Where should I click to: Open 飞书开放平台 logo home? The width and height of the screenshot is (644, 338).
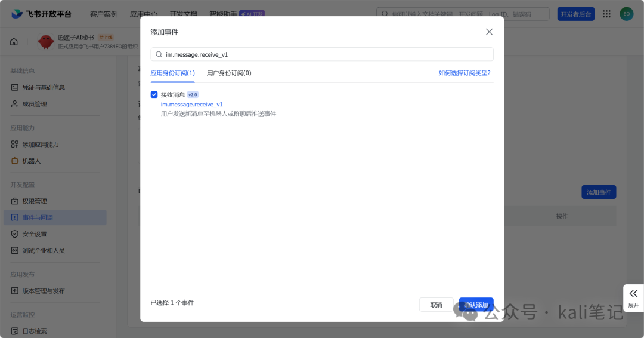pos(41,14)
